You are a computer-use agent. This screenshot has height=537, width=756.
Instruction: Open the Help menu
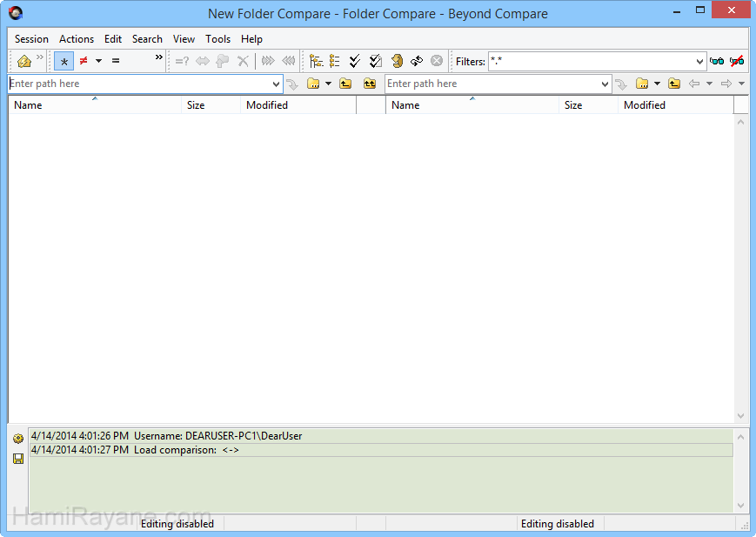[x=251, y=39]
